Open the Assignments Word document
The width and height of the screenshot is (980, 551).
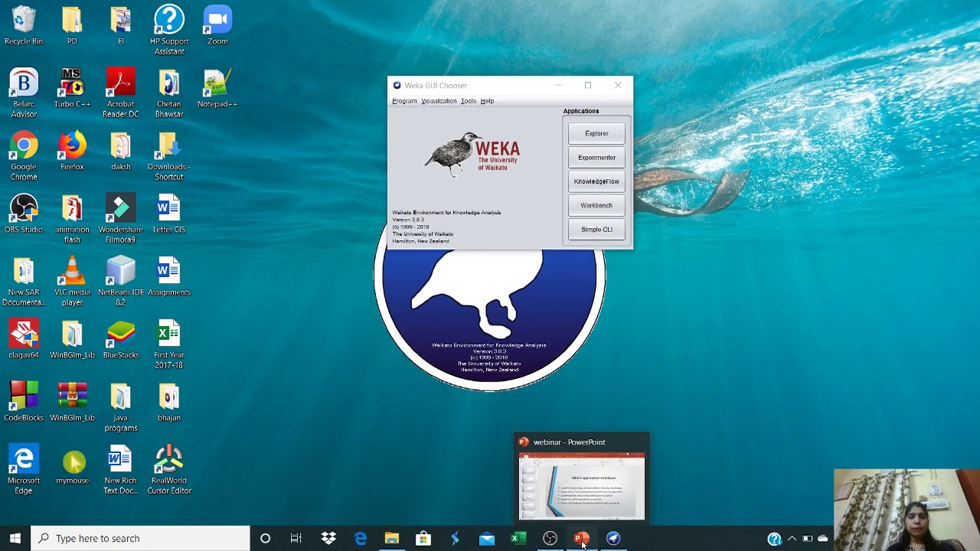(169, 276)
